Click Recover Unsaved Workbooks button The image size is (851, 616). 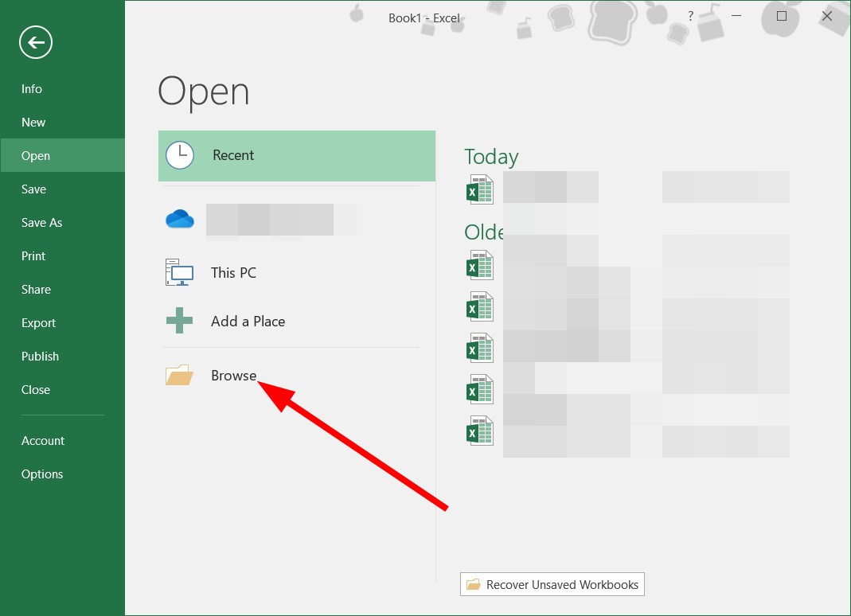(552, 584)
